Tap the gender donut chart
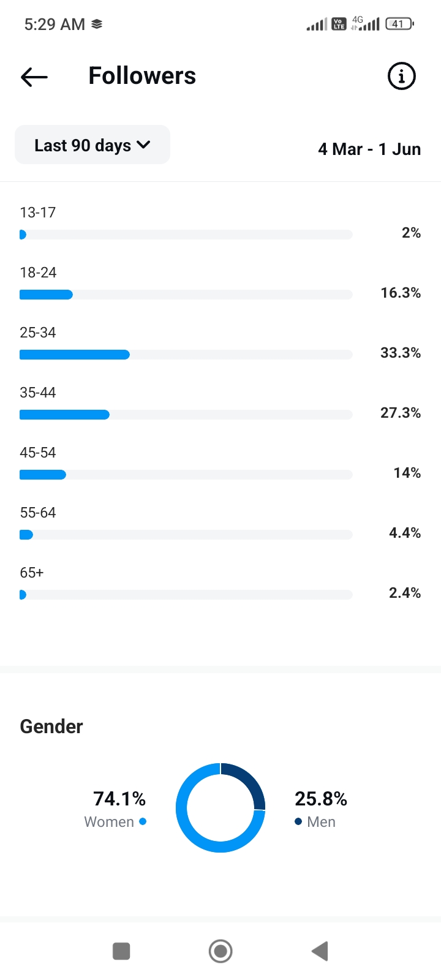The image size is (441, 980). [221, 808]
